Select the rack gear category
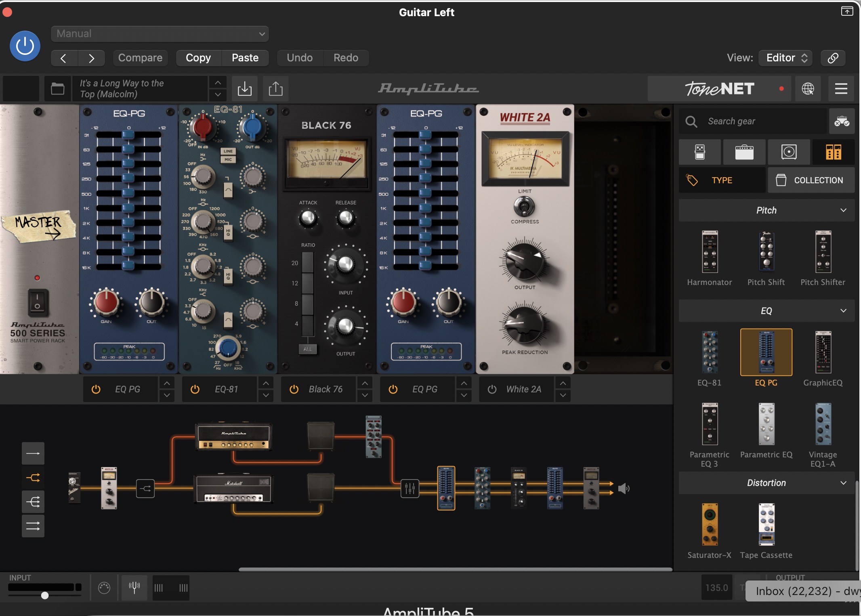This screenshot has height=616, width=861. click(833, 152)
